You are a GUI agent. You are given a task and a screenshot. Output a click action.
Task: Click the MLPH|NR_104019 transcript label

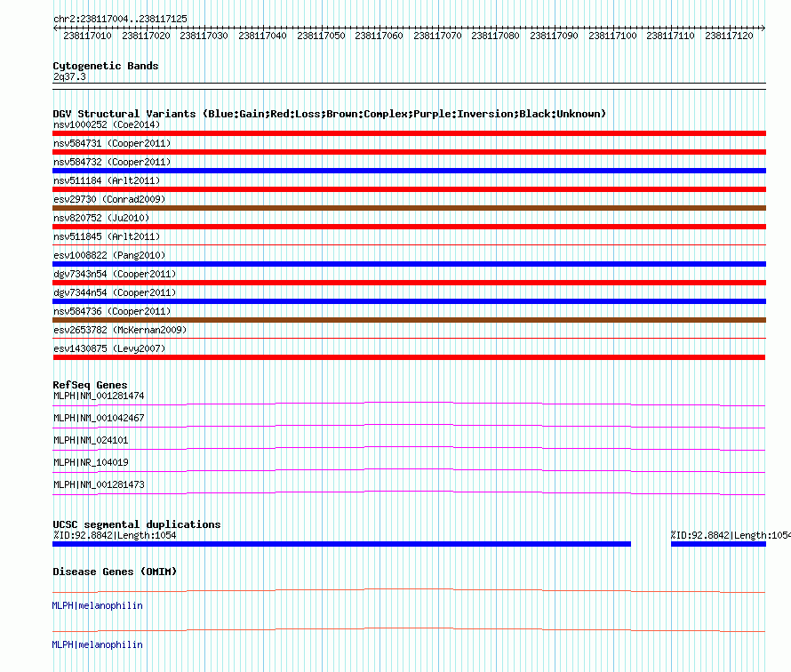tap(91, 462)
